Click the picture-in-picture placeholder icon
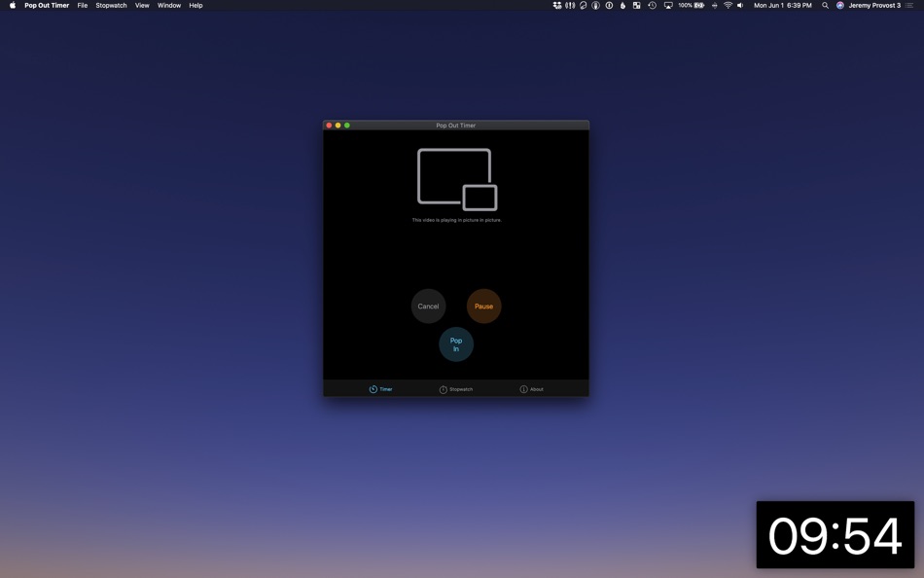 pos(457,179)
